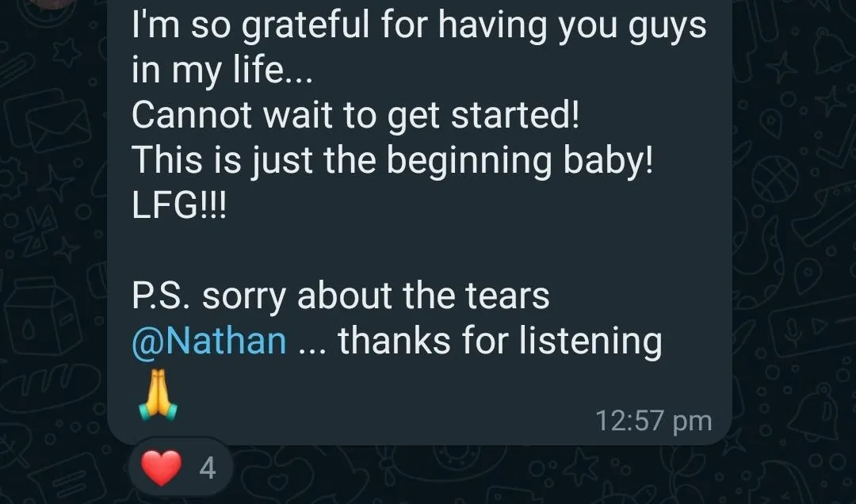Open the red heart reaction
The image size is (856, 504).
pyautogui.click(x=161, y=468)
